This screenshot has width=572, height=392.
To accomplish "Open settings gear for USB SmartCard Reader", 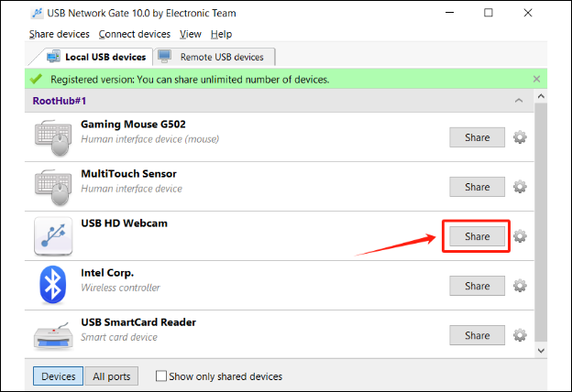I will click(520, 335).
